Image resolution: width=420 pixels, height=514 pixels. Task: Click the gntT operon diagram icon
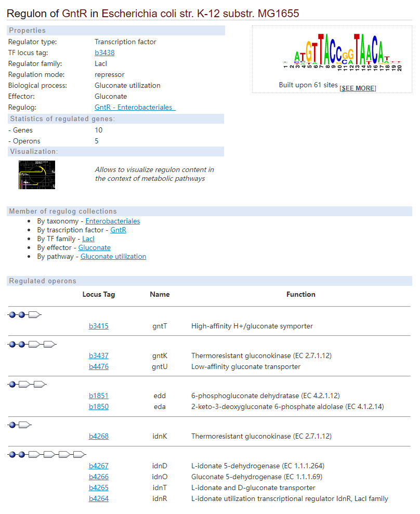(24, 315)
